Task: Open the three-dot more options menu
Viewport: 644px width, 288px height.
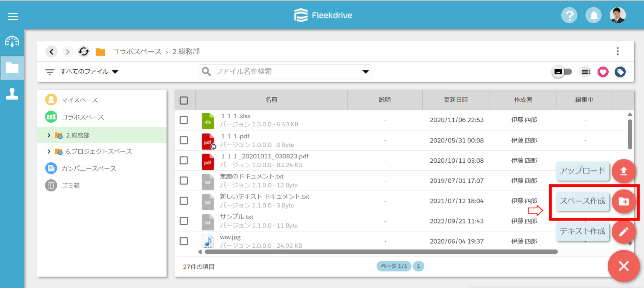Action: 617,51
